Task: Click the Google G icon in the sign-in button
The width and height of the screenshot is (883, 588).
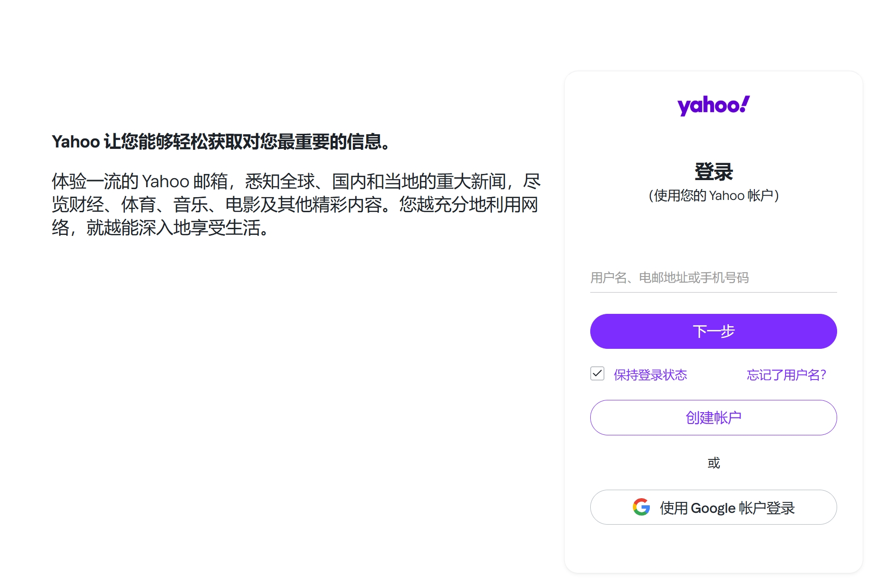Action: coord(641,507)
